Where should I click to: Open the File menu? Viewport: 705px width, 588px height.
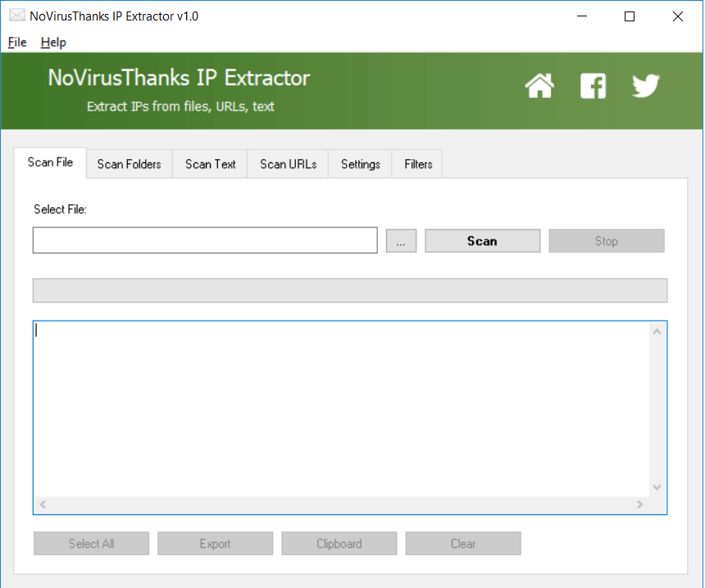pyautogui.click(x=17, y=43)
